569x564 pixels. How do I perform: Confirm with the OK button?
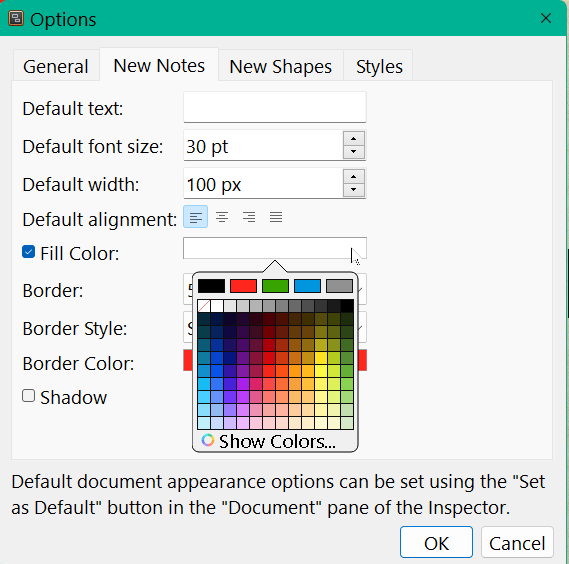(x=436, y=542)
